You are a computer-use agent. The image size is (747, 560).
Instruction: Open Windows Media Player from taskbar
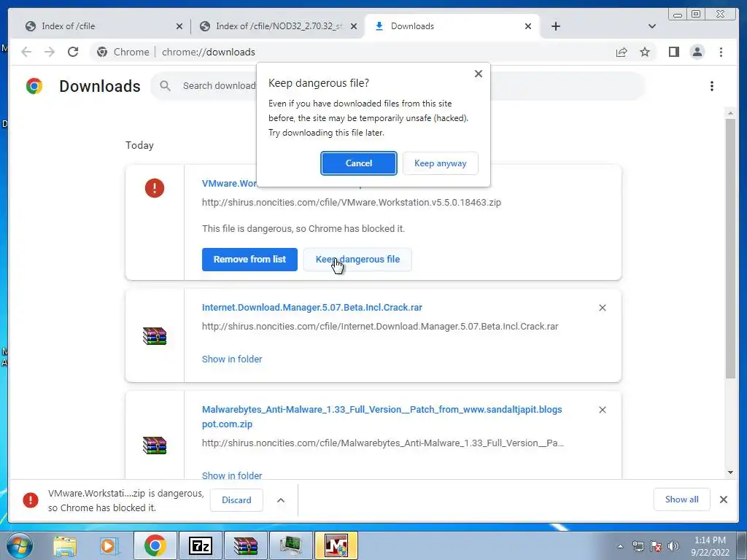[109, 545]
